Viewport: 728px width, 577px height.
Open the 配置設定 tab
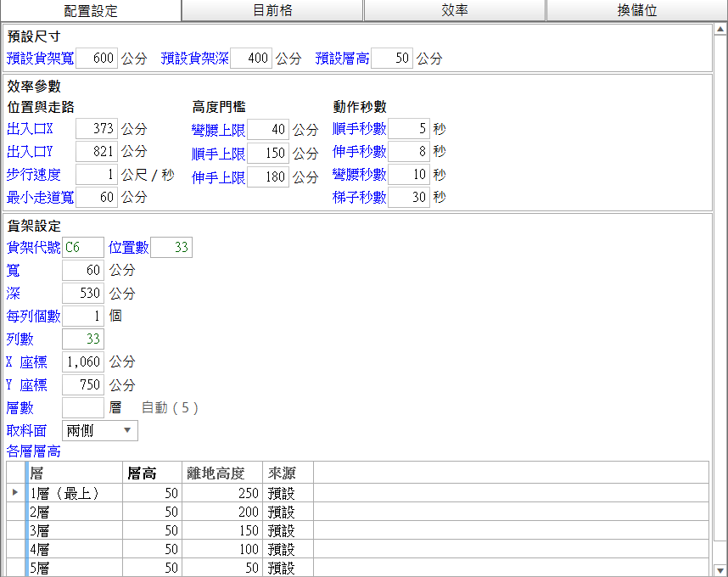(x=91, y=11)
